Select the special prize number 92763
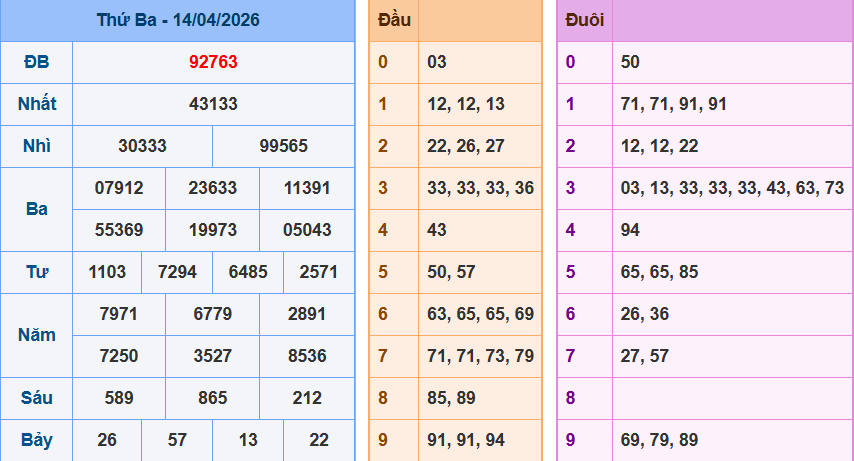This screenshot has height=461, width=854. (213, 62)
